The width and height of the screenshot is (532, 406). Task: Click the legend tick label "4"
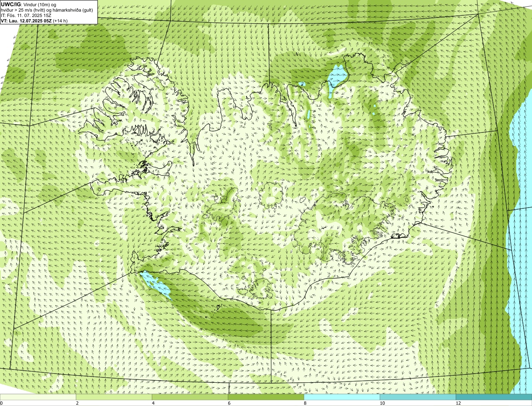(x=153, y=403)
